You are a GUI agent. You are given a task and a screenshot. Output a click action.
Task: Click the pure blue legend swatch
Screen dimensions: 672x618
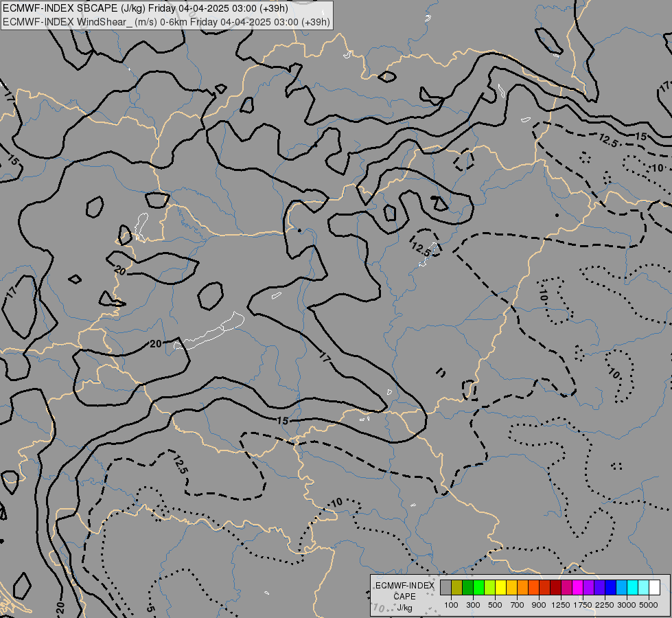click(x=610, y=588)
